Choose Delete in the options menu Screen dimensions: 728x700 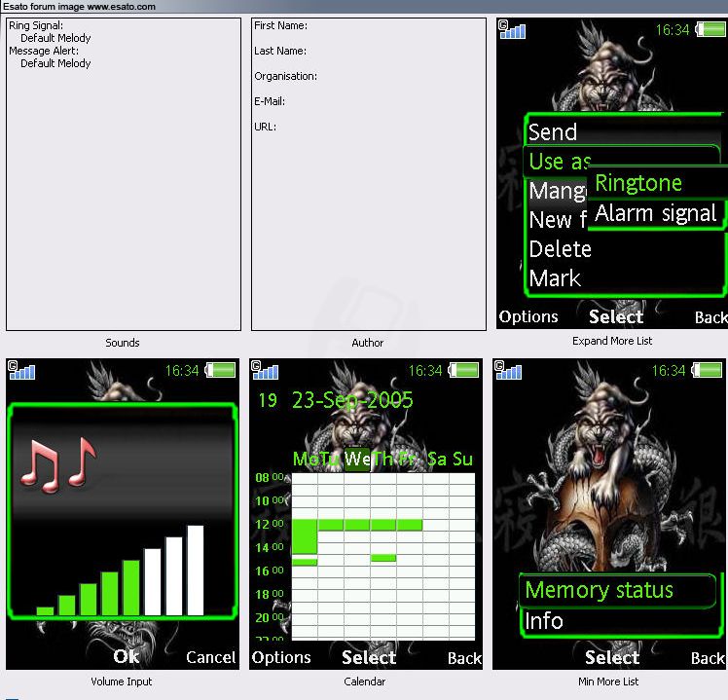(560, 249)
